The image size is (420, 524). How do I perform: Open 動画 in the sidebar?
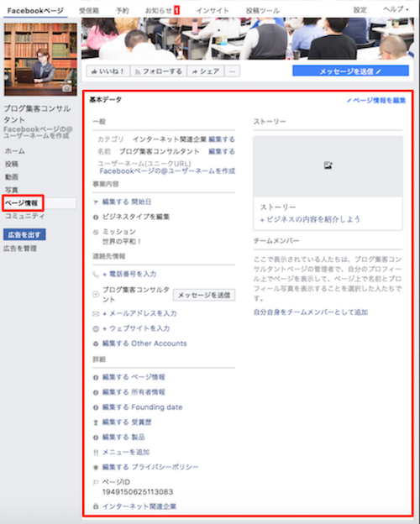(12, 177)
